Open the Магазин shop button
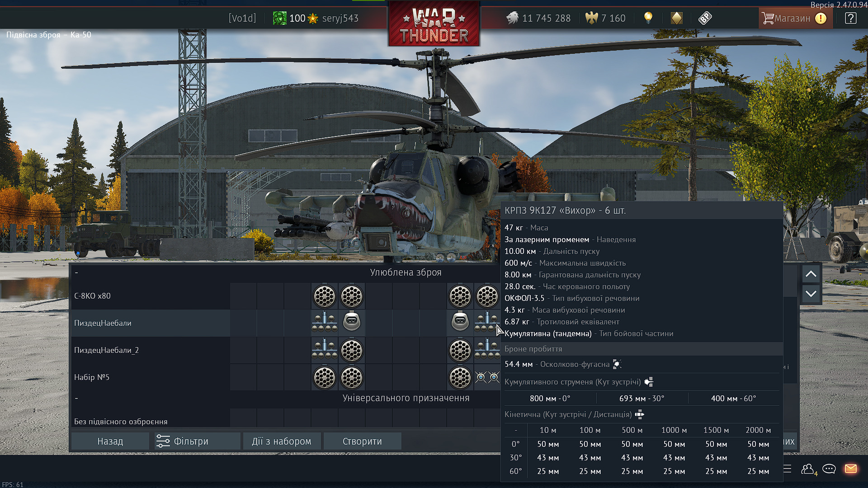Screen dimensions: 868x488 (795, 18)
